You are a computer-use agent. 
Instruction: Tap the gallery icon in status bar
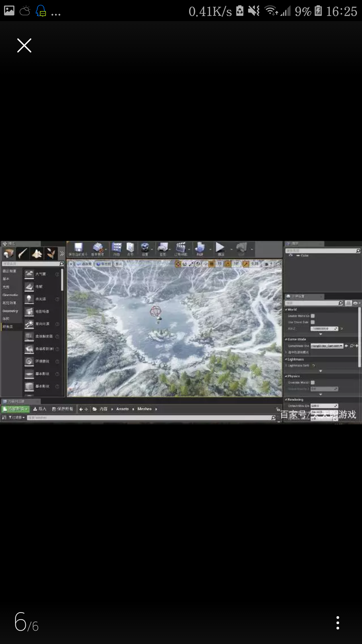click(9, 11)
